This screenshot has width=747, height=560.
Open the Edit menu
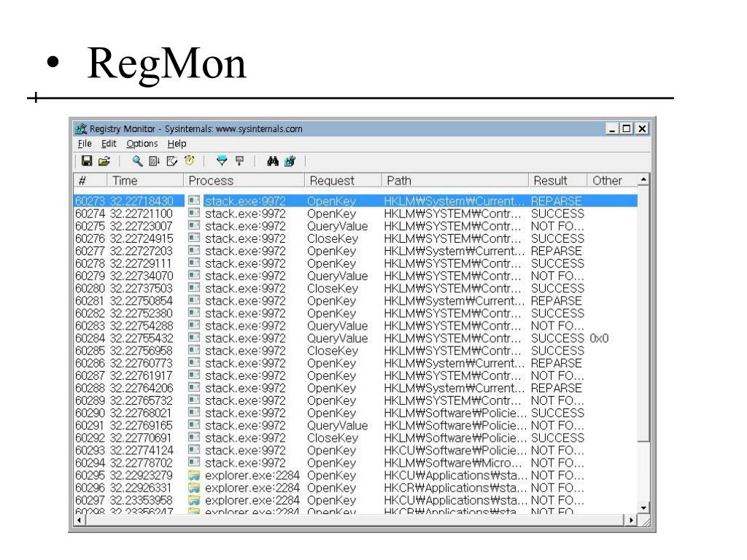(109, 144)
